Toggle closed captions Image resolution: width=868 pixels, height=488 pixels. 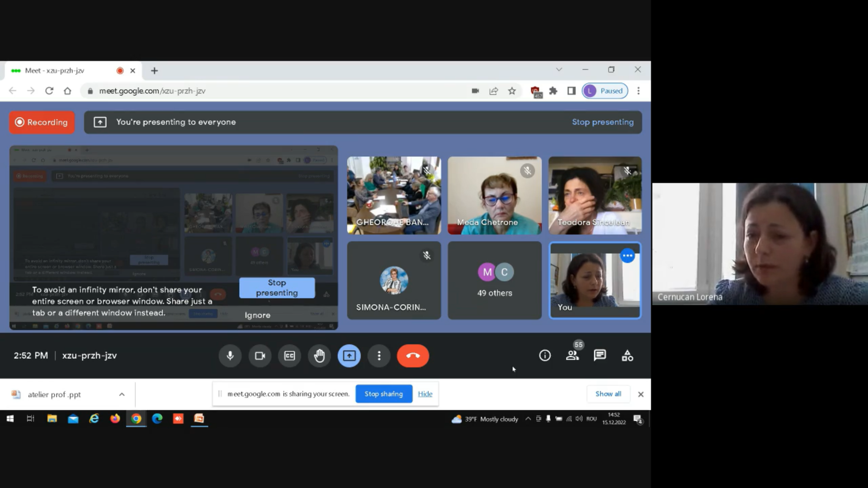289,356
